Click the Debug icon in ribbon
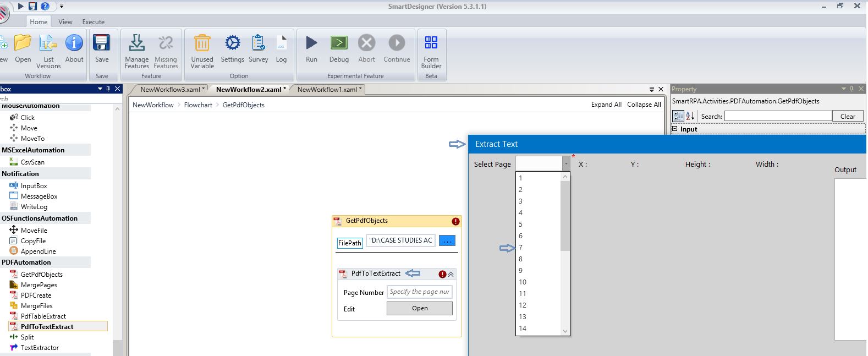The height and width of the screenshot is (356, 868). pos(339,43)
